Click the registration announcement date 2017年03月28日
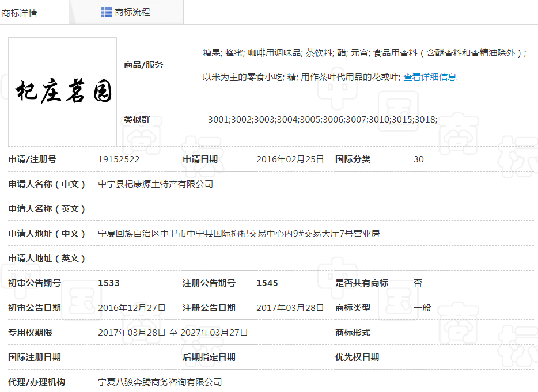Image resolution: width=538 pixels, height=392 pixels. [290, 308]
